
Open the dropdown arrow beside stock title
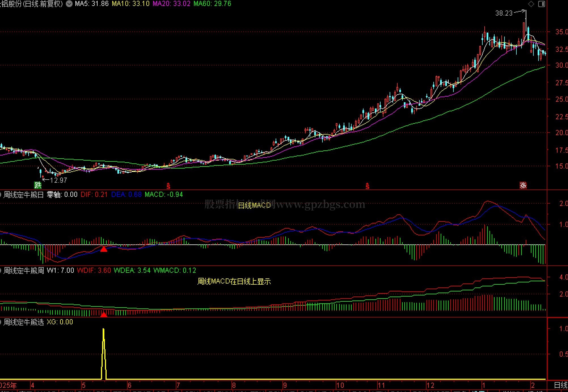(x=69, y=4)
